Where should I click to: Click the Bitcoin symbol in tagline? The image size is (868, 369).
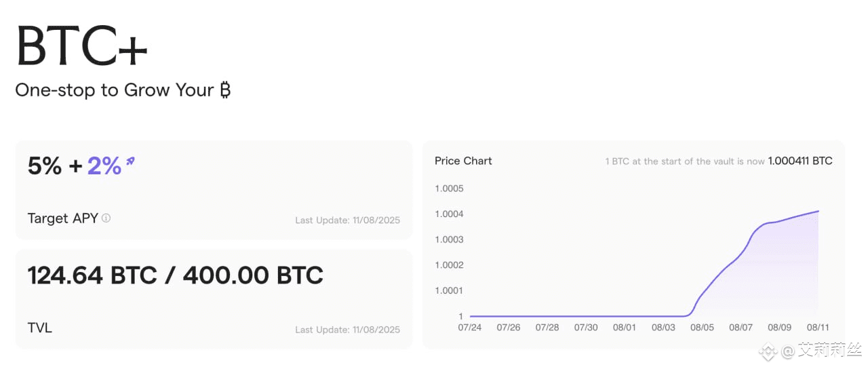pyautogui.click(x=225, y=90)
